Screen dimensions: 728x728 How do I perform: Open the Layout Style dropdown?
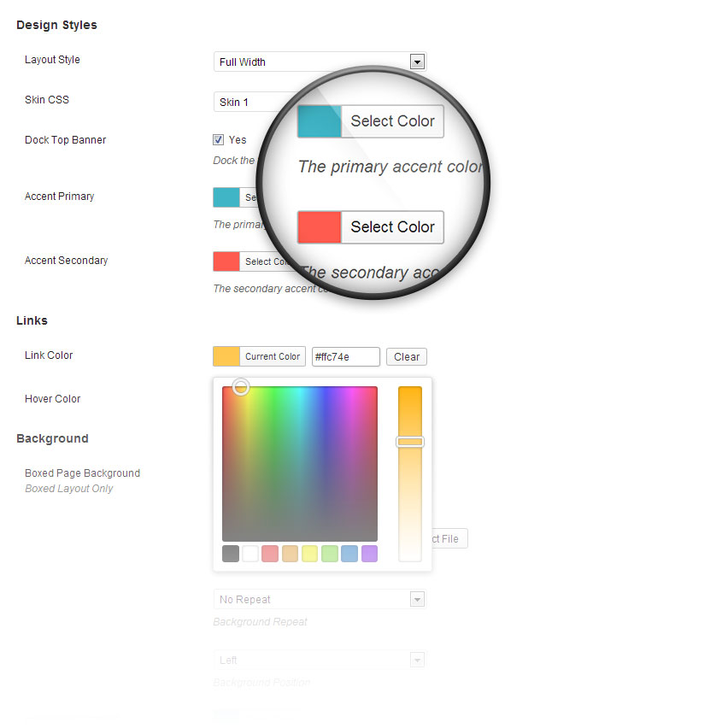[319, 62]
